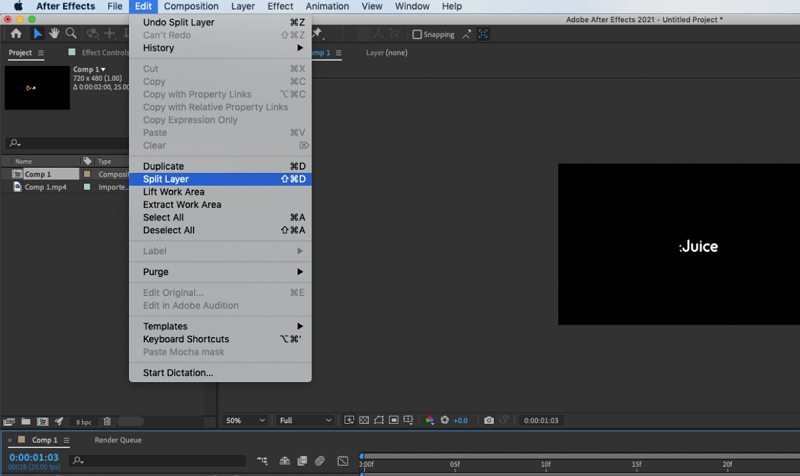Take a snapshot with the camera icon
Screen dimensions: 800x476
489,420
